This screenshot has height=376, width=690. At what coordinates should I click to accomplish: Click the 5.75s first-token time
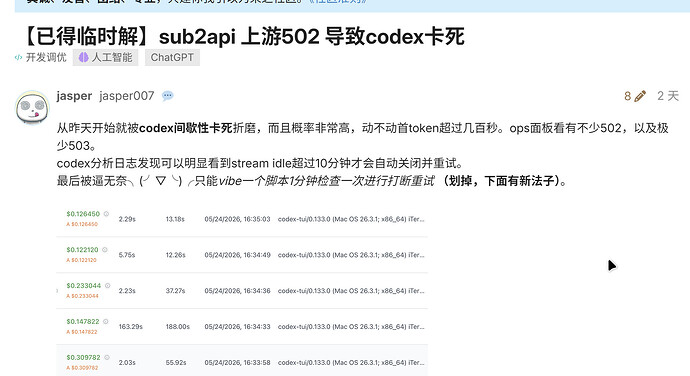point(127,255)
